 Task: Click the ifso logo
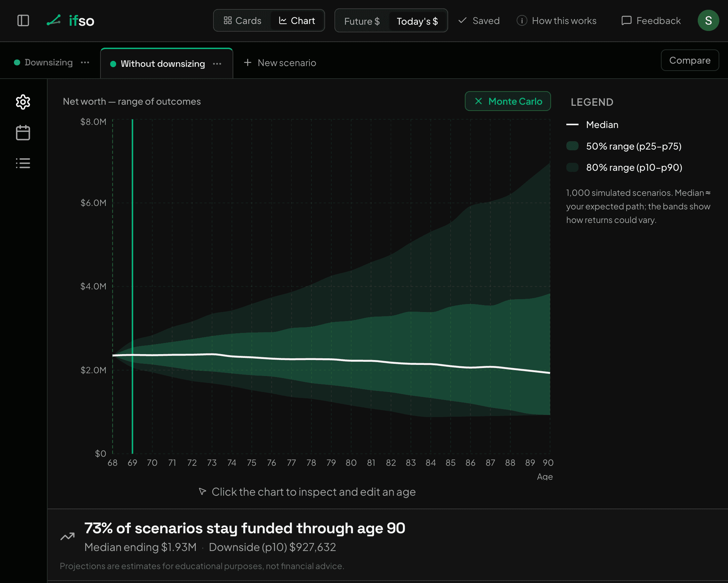(71, 21)
